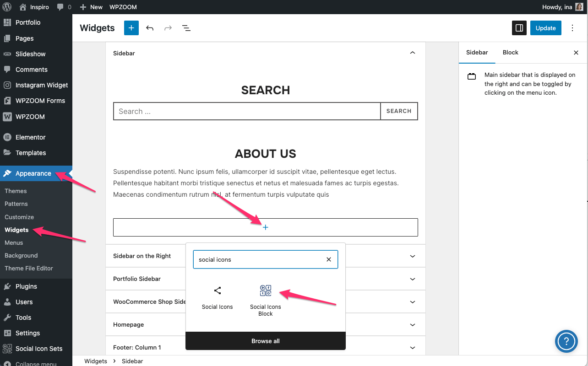Open the List View document overview icon
The height and width of the screenshot is (366, 588).
pos(186,28)
